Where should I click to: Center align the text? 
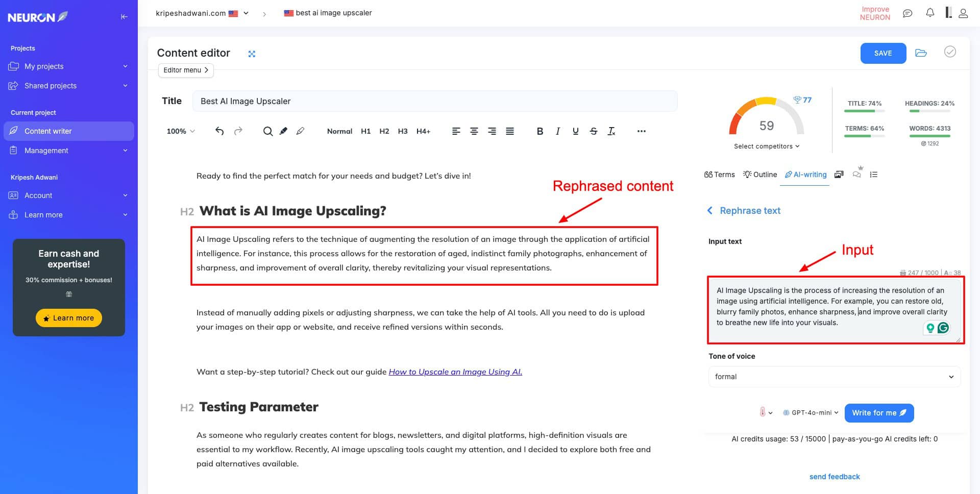(474, 131)
